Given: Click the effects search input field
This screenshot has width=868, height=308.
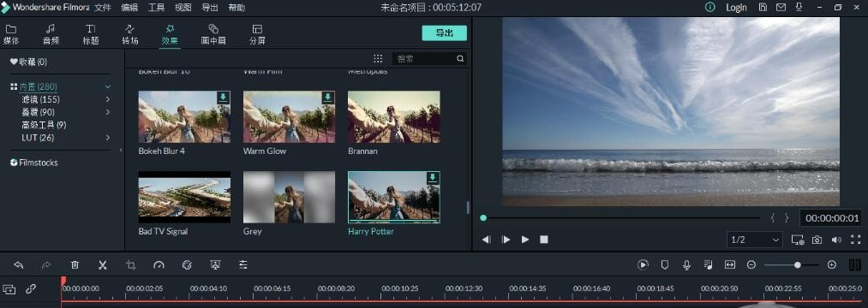Looking at the screenshot, I should 424,59.
